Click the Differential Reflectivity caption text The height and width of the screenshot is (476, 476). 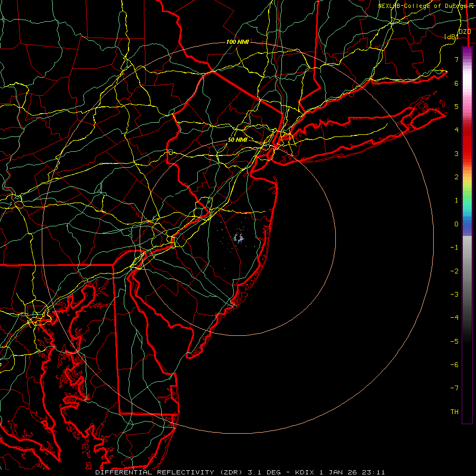pos(240,472)
